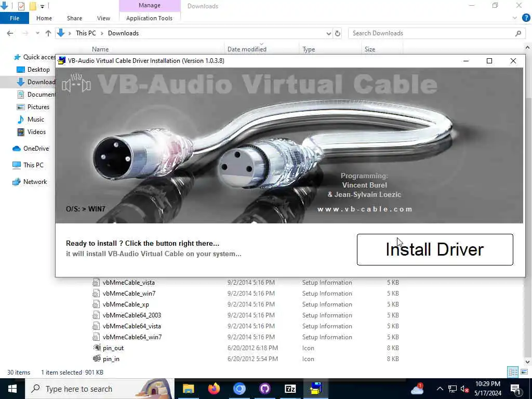This screenshot has height=399, width=532.
Task: Refresh the Downloads folder
Action: point(338,33)
